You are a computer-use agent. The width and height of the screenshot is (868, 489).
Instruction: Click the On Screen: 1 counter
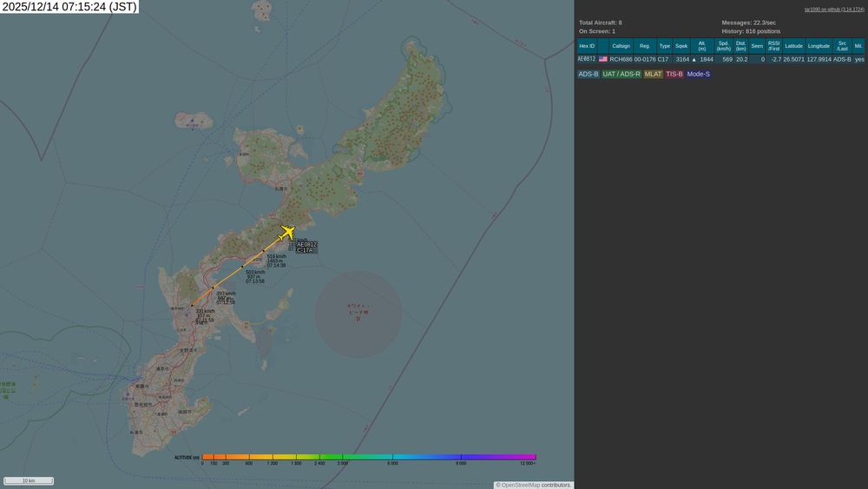coord(597,31)
